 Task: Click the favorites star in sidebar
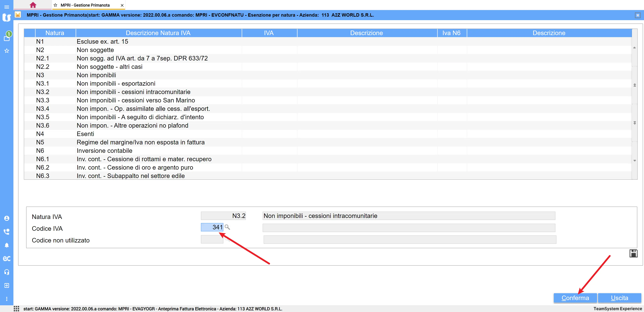pos(7,51)
